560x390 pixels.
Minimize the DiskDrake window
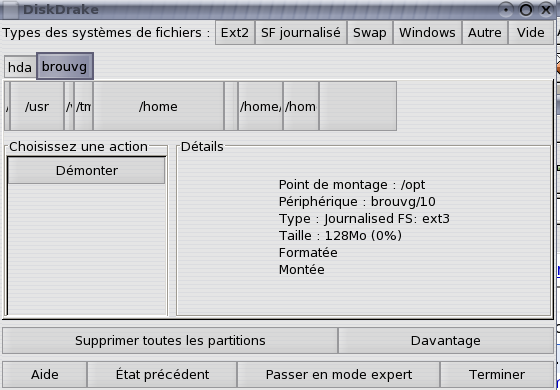pos(506,10)
